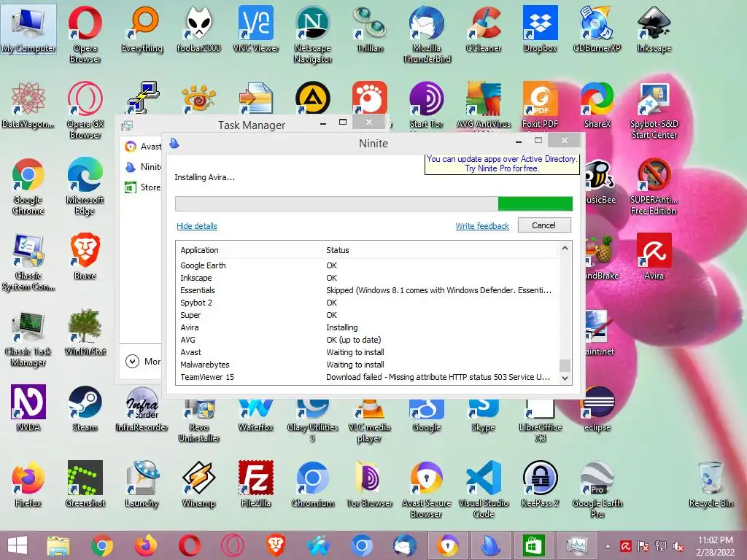Select the AVG row marked up to date
Viewport: 747px width, 560px height.
click(368, 340)
